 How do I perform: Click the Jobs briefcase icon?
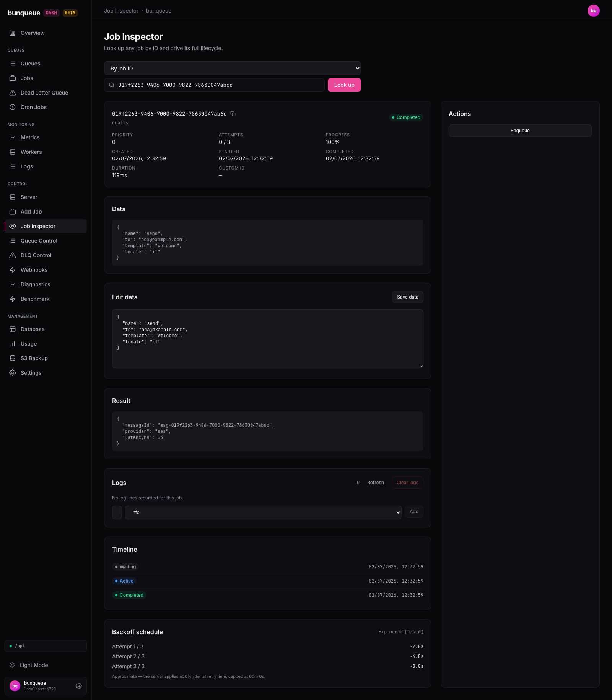(x=13, y=78)
